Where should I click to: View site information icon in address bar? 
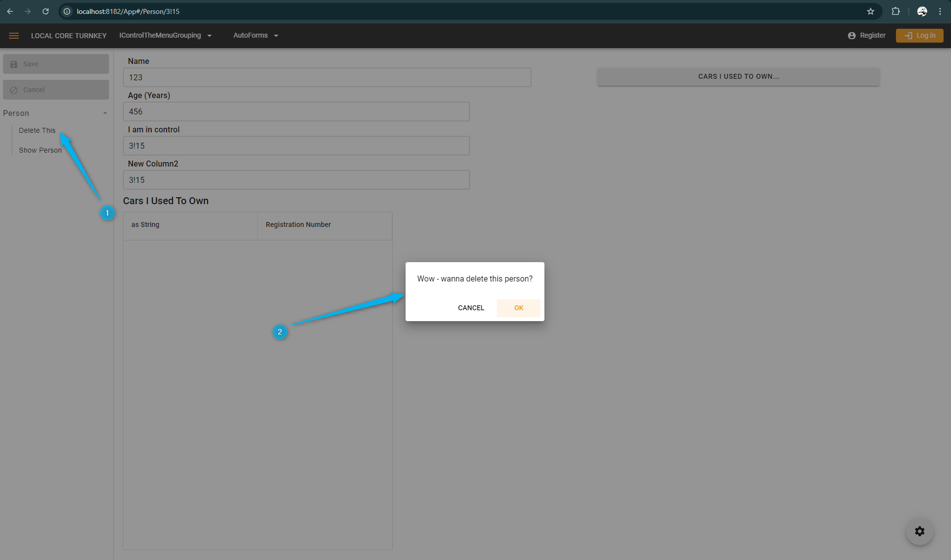(67, 11)
